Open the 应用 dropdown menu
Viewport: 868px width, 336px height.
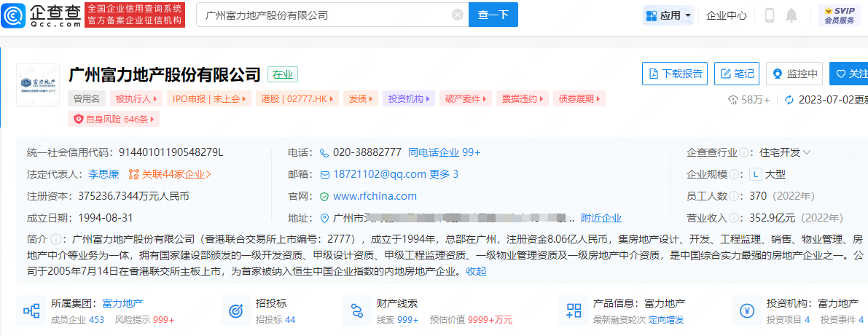[x=668, y=15]
